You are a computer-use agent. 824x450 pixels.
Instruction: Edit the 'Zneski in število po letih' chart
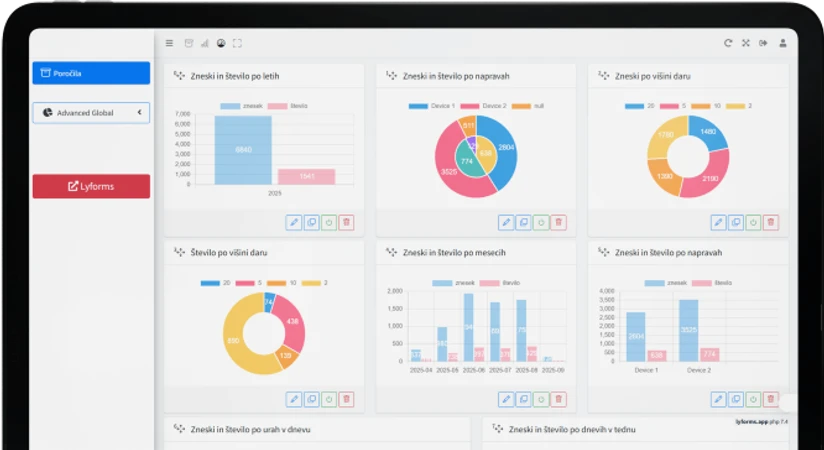[x=293, y=222]
